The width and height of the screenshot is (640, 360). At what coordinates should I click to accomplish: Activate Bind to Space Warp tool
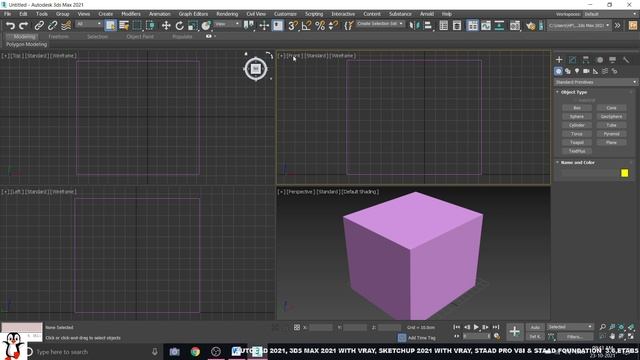click(x=66, y=25)
